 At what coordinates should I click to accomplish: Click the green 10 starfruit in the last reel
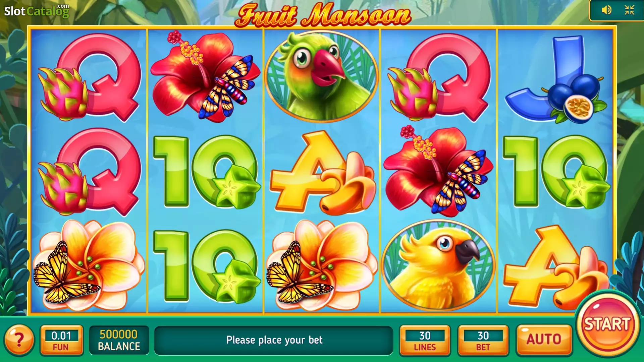point(555,172)
